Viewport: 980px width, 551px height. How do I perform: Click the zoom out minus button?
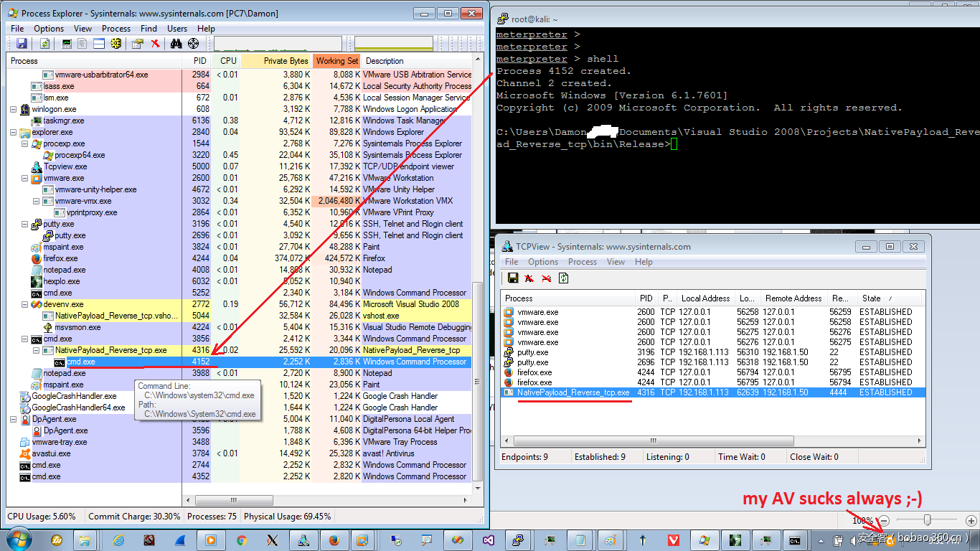click(885, 520)
